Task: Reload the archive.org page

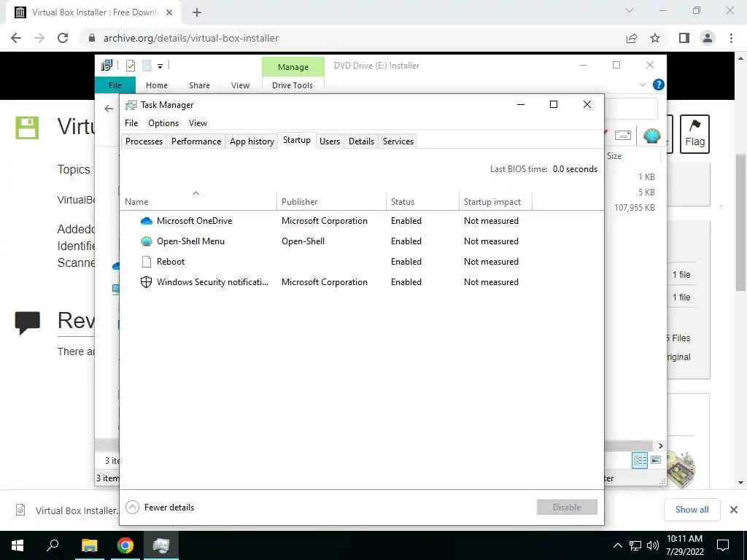Action: tap(63, 38)
